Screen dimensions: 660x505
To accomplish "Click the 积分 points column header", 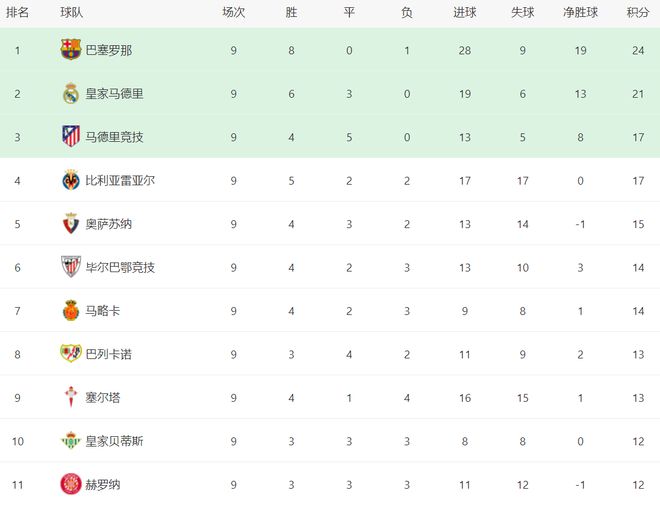I will point(638,13).
